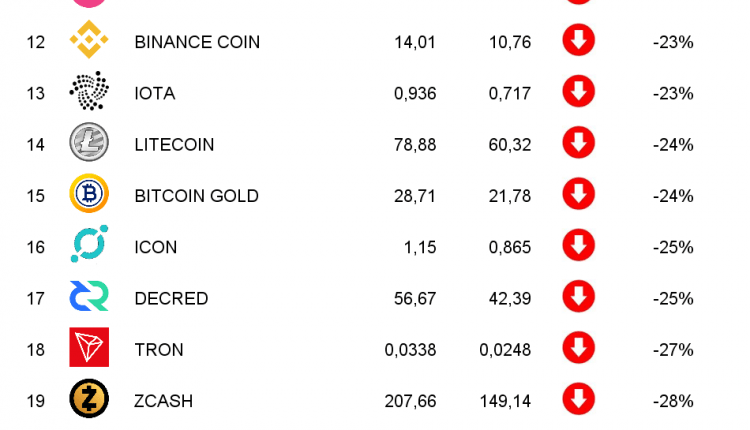Click the ICON coin logo
The image size is (750, 430).
click(x=89, y=246)
